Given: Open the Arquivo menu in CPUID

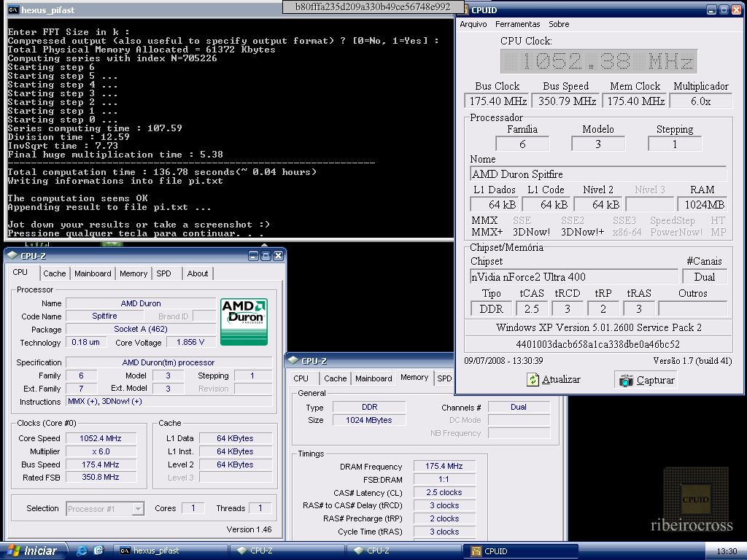Looking at the screenshot, I should click(x=473, y=24).
